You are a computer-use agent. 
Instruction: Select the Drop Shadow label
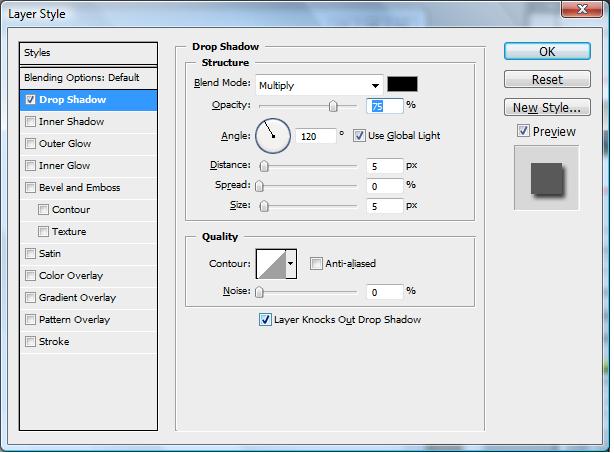click(72, 100)
